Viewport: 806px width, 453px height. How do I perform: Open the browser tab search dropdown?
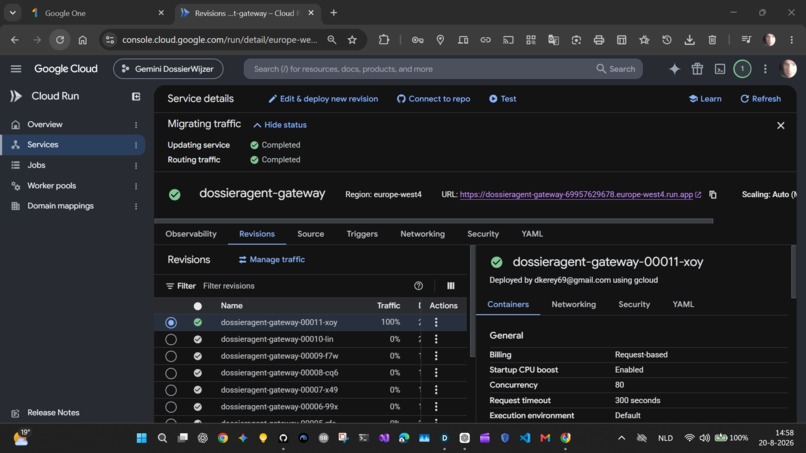pyautogui.click(x=13, y=13)
